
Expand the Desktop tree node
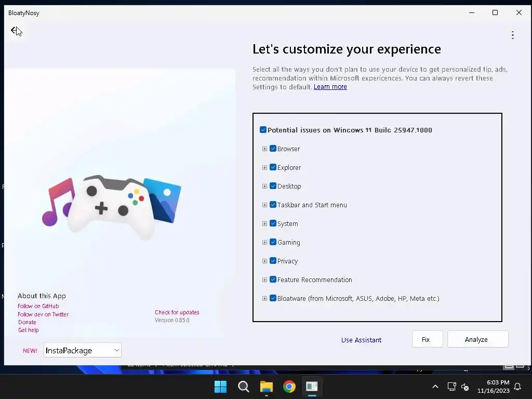264,187
